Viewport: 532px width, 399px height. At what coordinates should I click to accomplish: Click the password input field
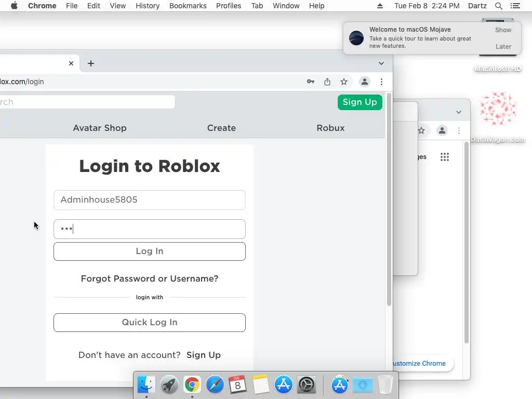click(x=149, y=229)
